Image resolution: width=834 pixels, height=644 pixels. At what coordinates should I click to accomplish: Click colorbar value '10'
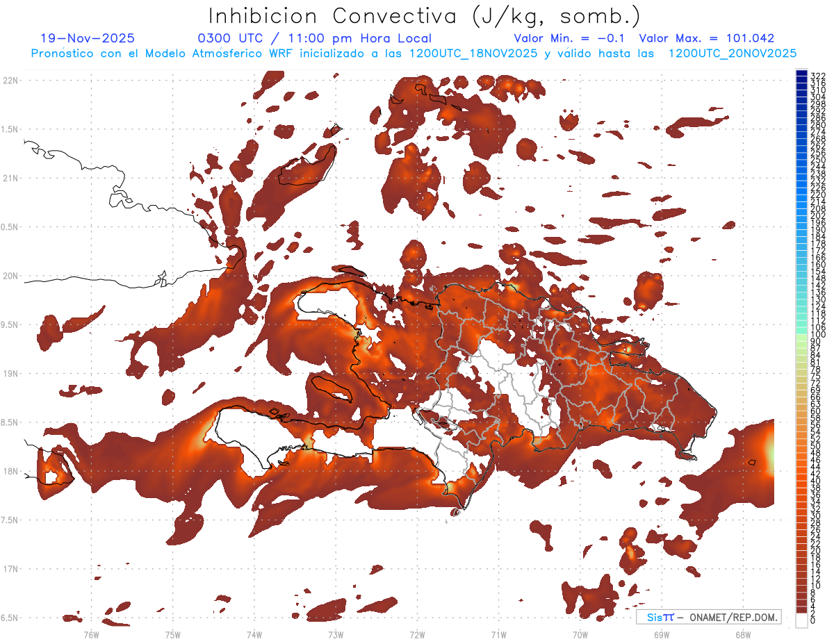click(816, 586)
